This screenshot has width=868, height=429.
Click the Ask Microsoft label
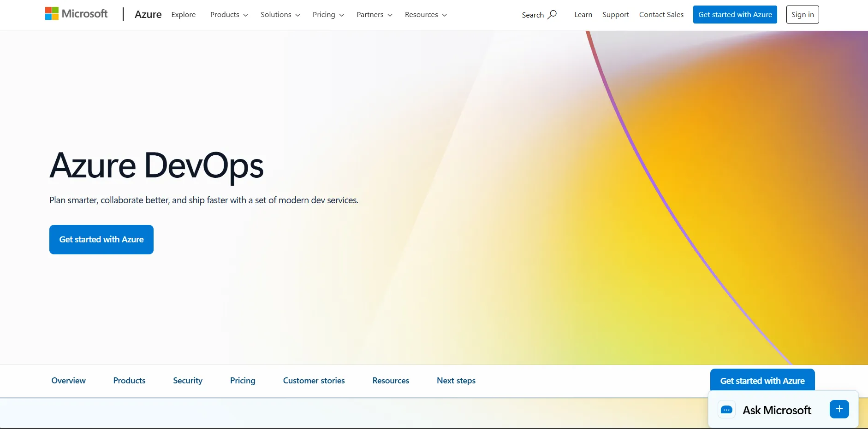tap(777, 410)
